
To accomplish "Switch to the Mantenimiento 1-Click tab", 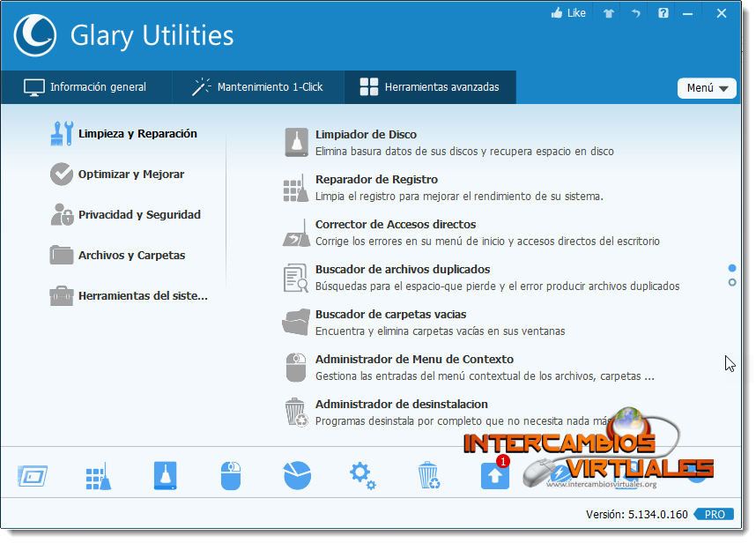I will [258, 87].
